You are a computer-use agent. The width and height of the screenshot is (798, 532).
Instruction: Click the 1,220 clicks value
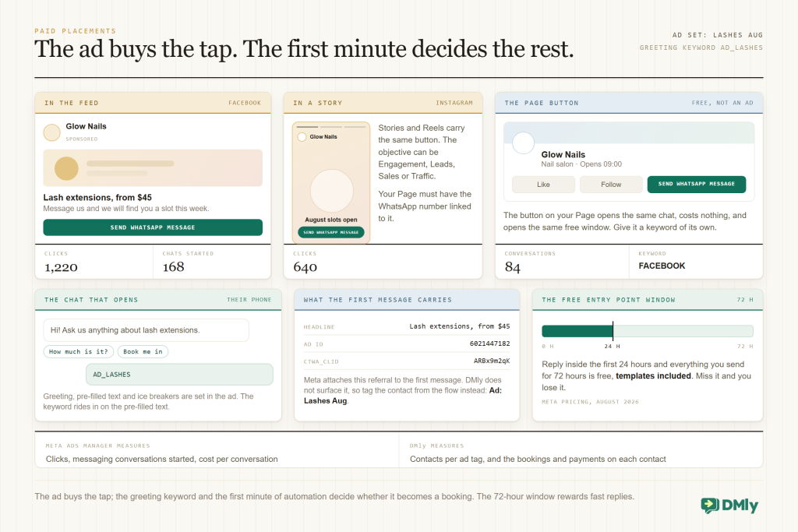pyautogui.click(x=61, y=267)
